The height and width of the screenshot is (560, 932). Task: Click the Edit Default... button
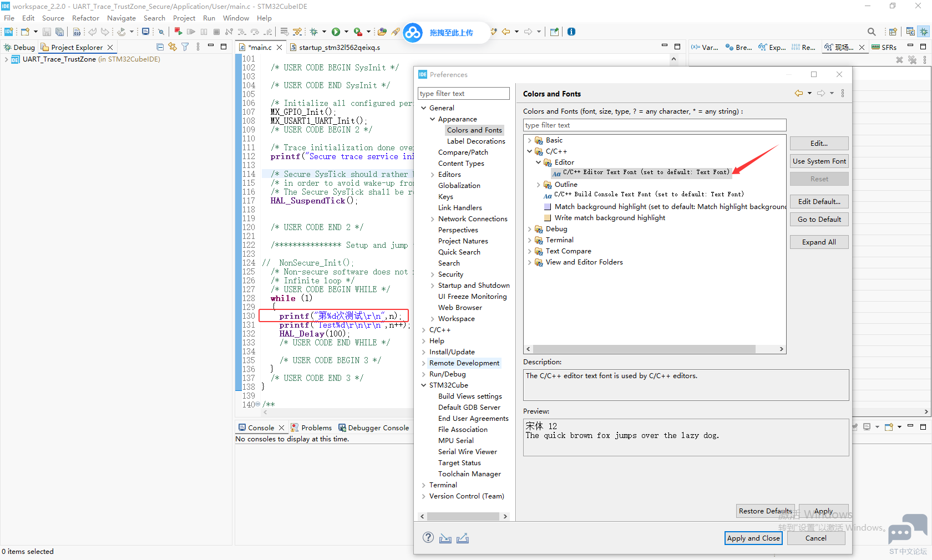click(819, 201)
